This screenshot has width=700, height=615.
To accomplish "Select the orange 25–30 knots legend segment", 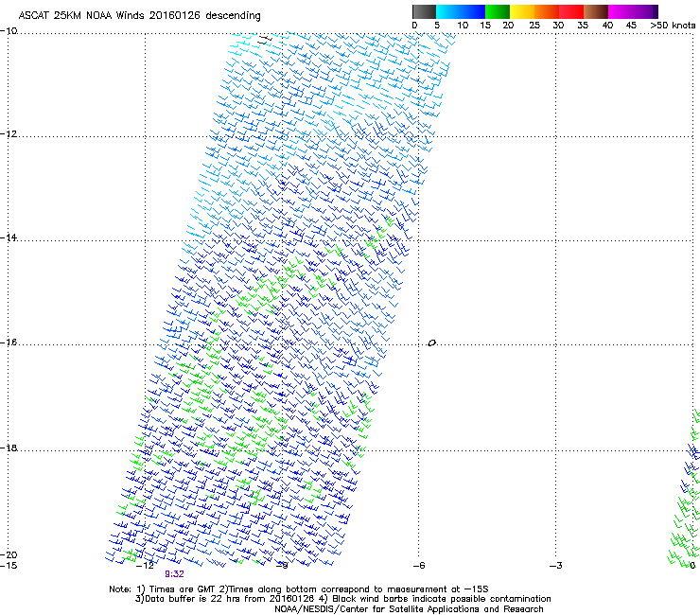I will pos(547,11).
